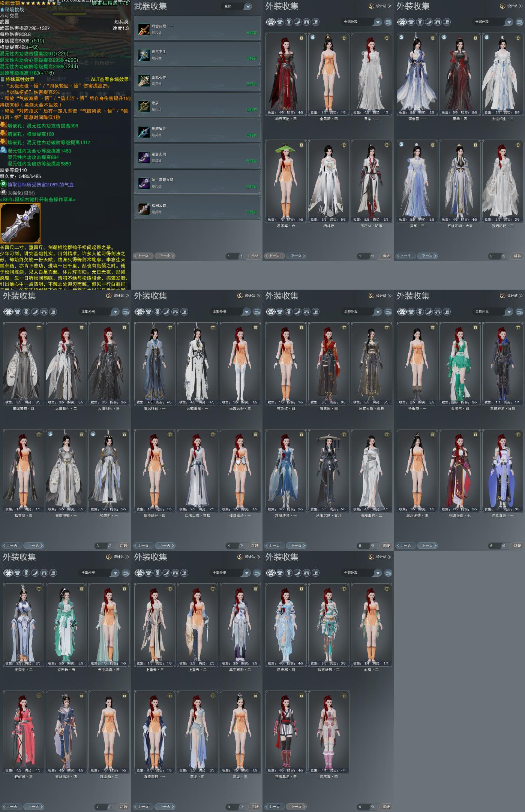Select full-set category filter in page 6 outfit panel
The image size is (525, 812).
click(x=402, y=312)
